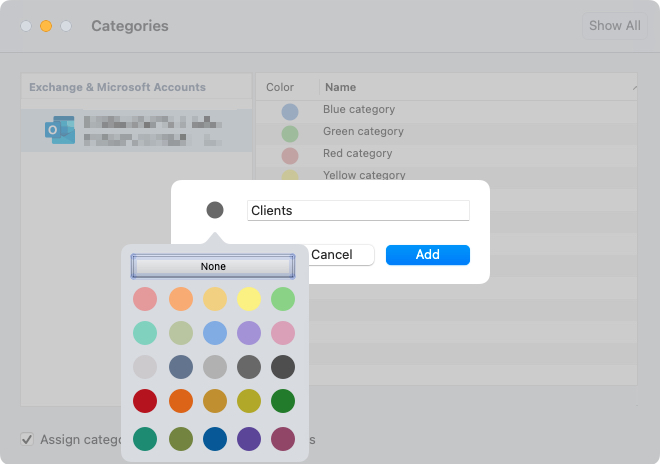This screenshot has width=660, height=464.
Task: Pick the dark teal color swatch
Action: pyautogui.click(x=145, y=439)
